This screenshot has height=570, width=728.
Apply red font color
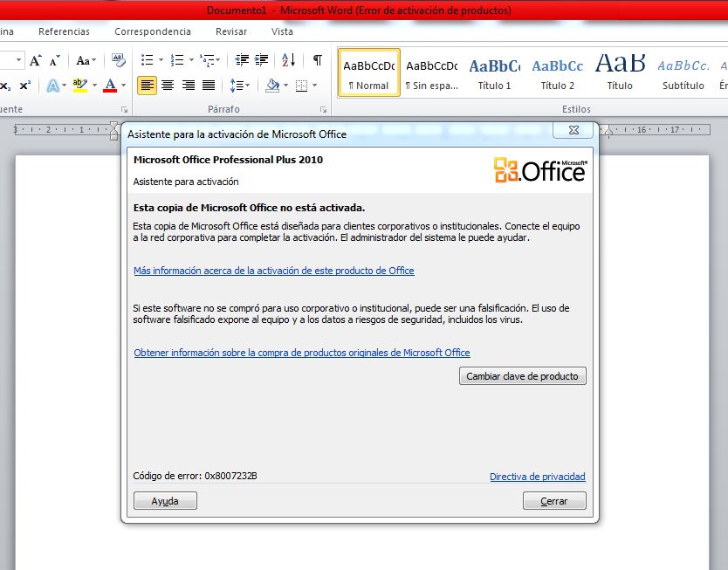tap(110, 86)
